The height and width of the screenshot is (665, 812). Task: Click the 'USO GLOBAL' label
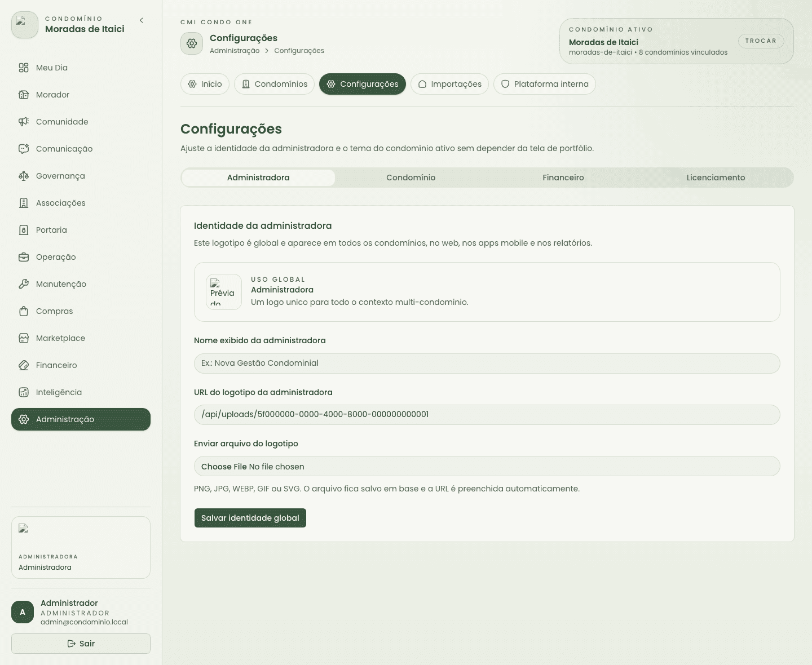278,280
